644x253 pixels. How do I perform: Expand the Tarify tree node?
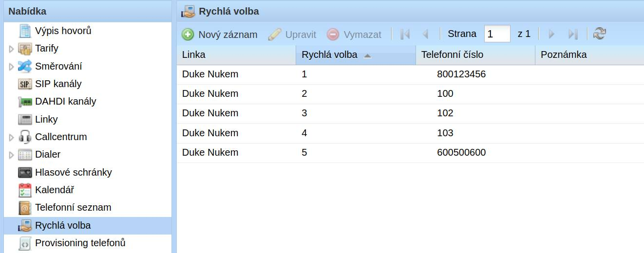pos(12,49)
